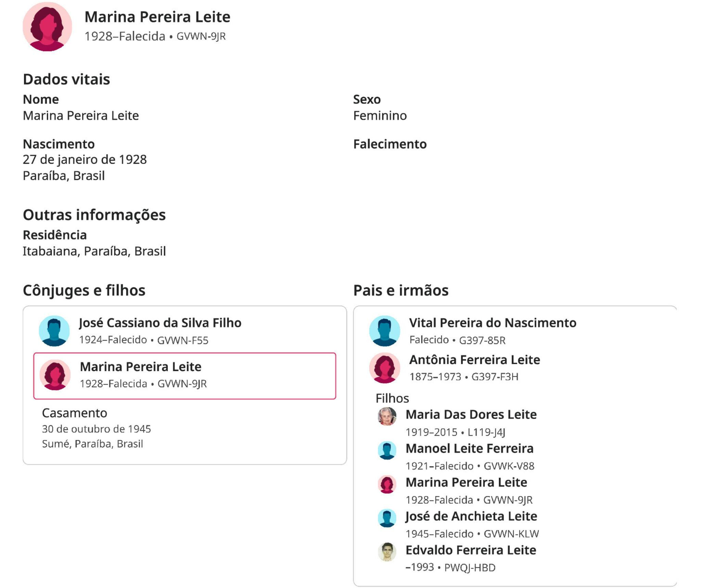The width and height of the screenshot is (701, 588).
Task: Click Manoel Leite Ferreira's avatar icon
Action: [387, 450]
